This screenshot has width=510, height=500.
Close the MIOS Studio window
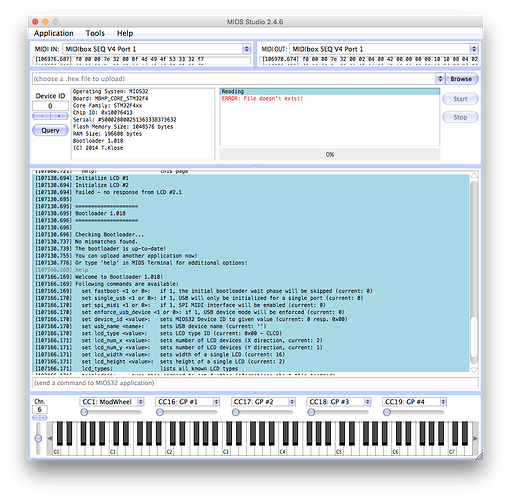pos(35,22)
